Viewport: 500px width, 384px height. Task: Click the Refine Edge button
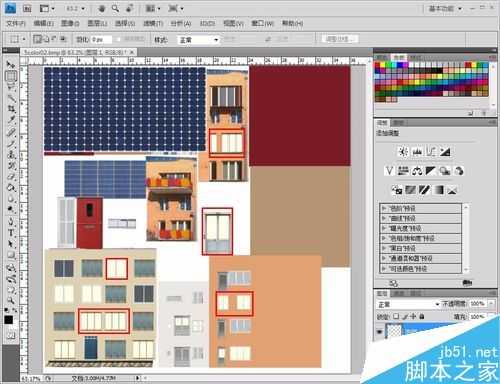pyautogui.click(x=340, y=39)
